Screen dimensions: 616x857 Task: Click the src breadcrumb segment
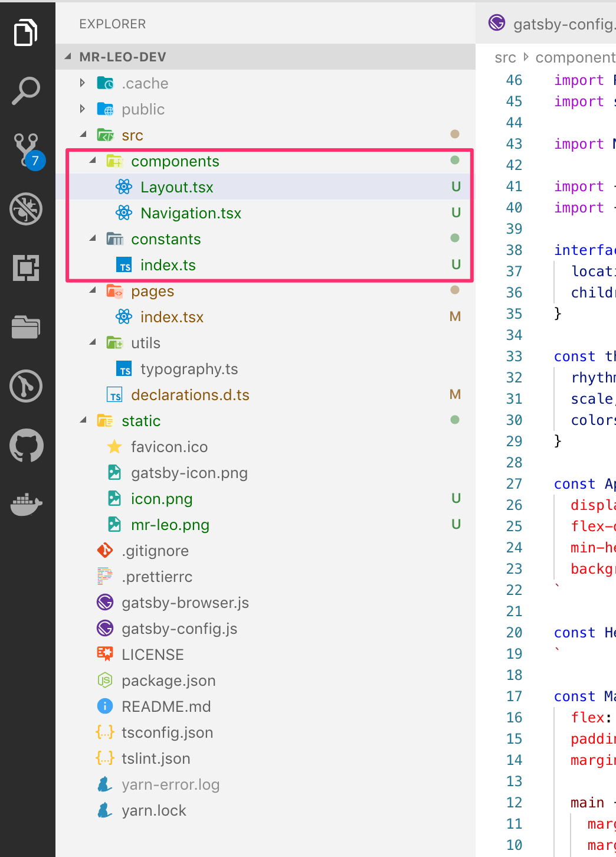(505, 57)
